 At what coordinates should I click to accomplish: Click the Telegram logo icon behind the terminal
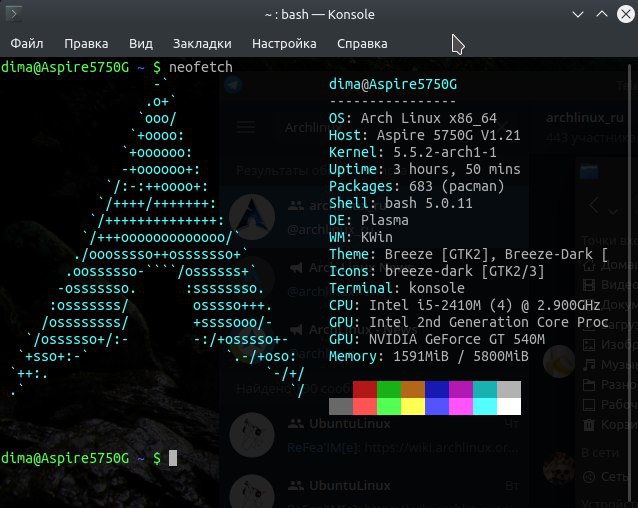[x=233, y=85]
